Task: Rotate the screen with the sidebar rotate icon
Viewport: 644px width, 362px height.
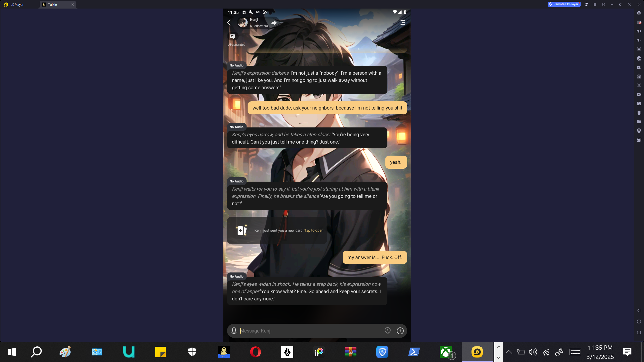Action: pyautogui.click(x=639, y=140)
